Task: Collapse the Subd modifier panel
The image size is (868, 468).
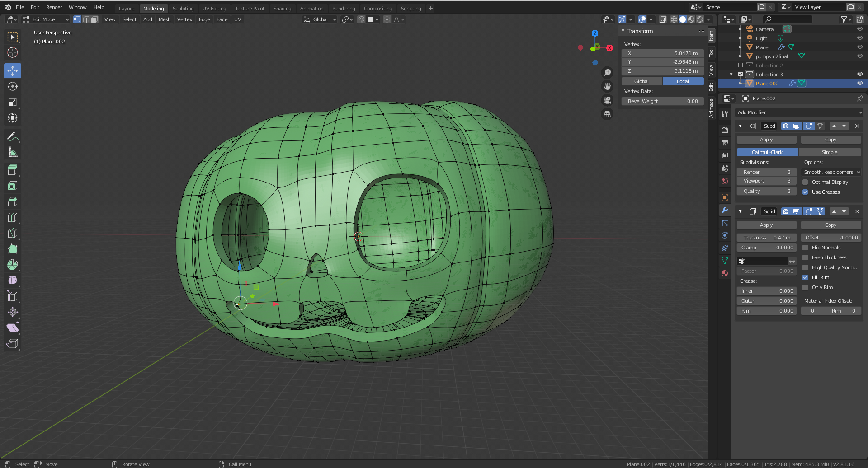Action: (740, 126)
